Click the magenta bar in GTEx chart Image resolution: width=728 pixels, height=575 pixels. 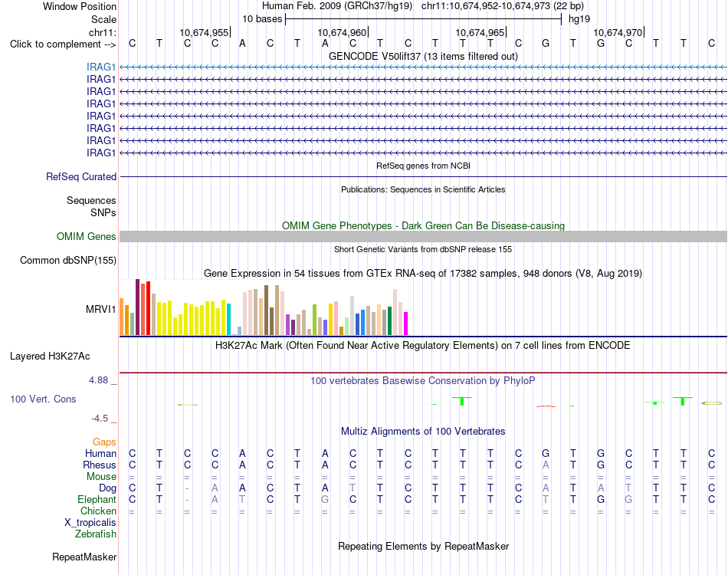point(406,324)
